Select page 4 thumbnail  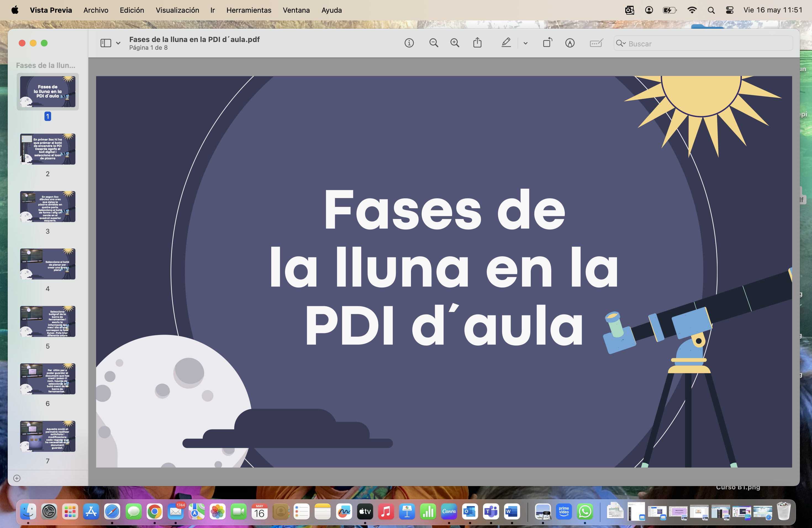point(48,264)
